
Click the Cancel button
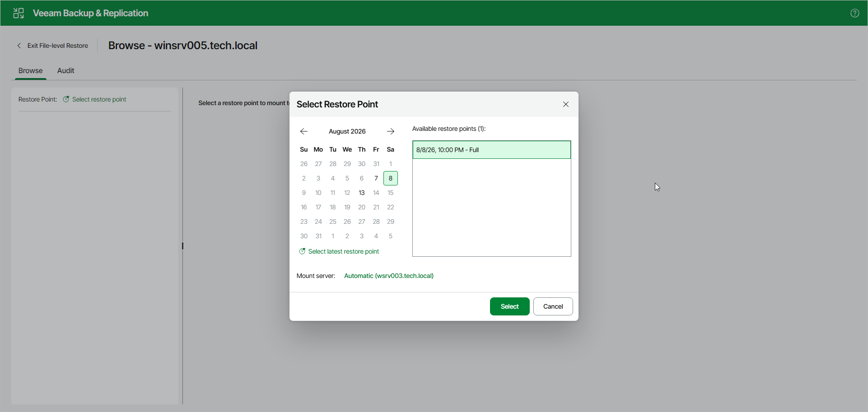click(553, 306)
